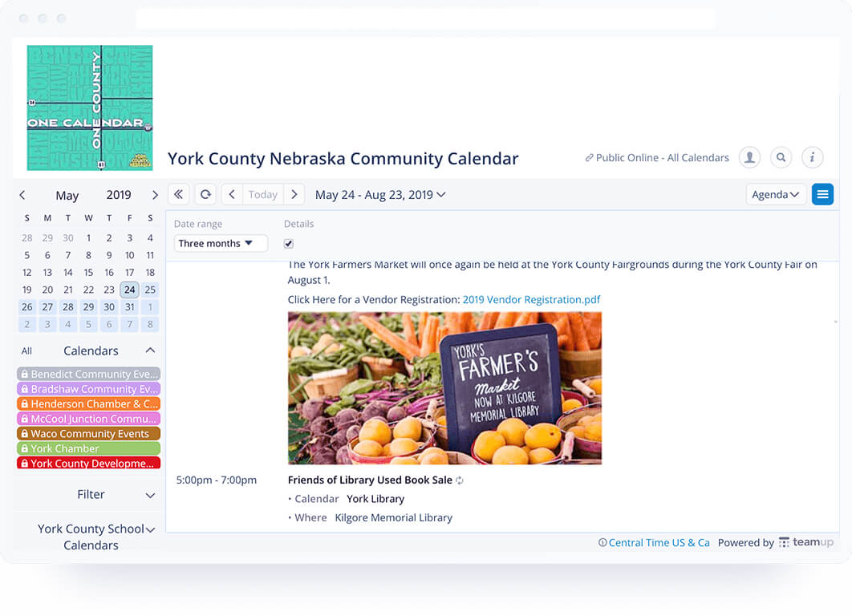Click Central Time US & Ca link
This screenshot has height=616, width=852.
click(x=659, y=543)
